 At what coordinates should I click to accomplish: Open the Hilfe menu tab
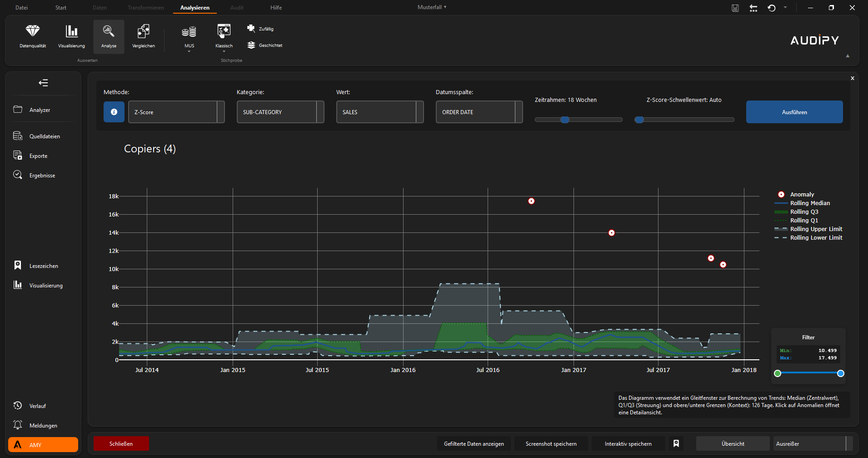coord(276,8)
